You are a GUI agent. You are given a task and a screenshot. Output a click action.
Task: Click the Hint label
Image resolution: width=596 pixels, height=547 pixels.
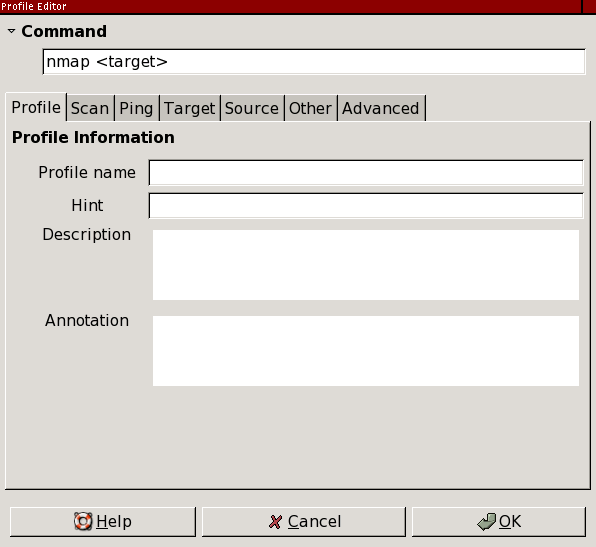coord(87,206)
